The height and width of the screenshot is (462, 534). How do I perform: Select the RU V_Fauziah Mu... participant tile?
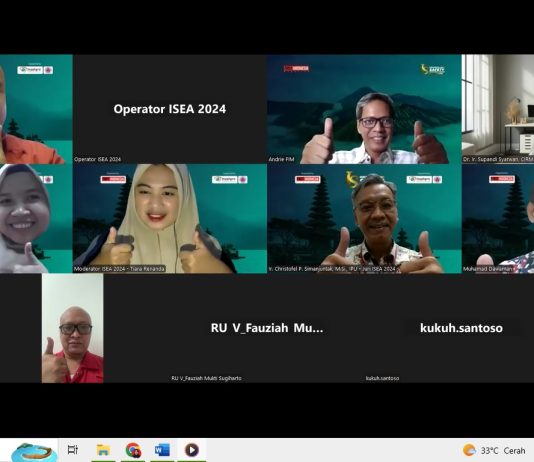tap(267, 328)
